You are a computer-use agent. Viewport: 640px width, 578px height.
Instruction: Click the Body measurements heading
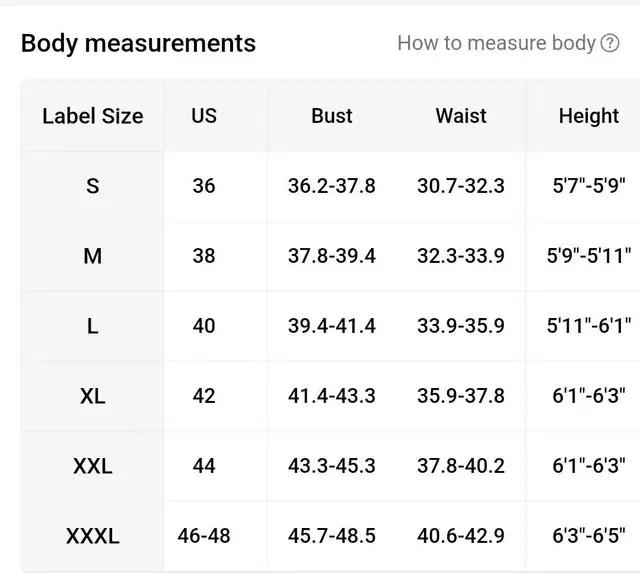click(x=138, y=44)
